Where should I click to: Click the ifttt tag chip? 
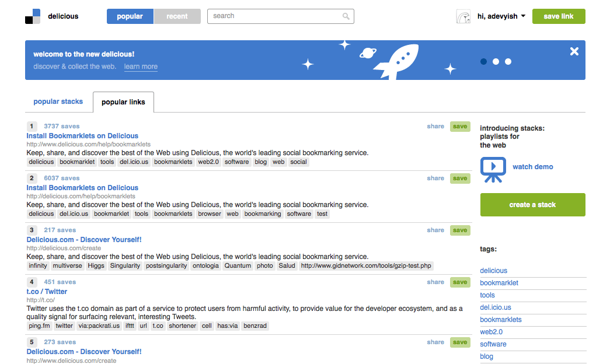130,326
